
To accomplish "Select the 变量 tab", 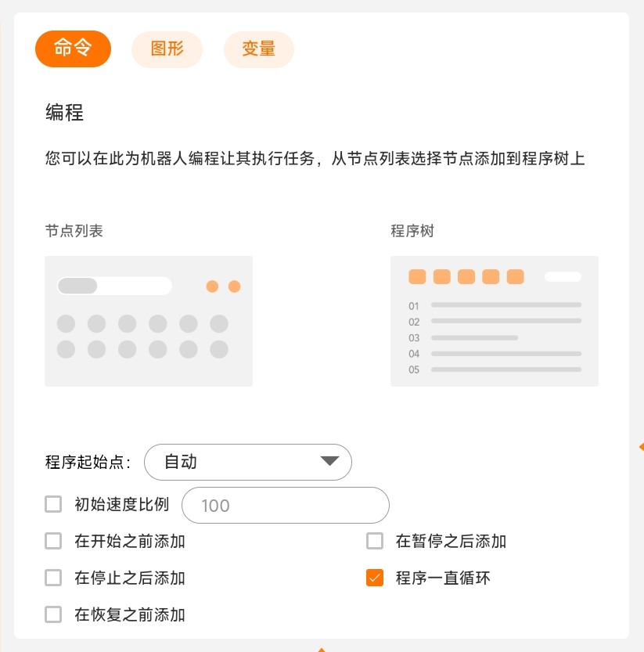I will pyautogui.click(x=258, y=49).
